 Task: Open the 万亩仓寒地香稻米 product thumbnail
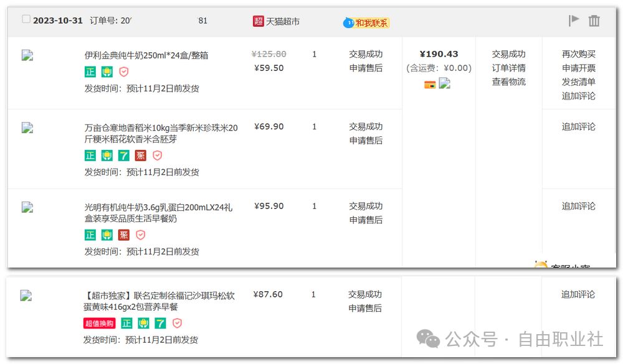coord(27,128)
